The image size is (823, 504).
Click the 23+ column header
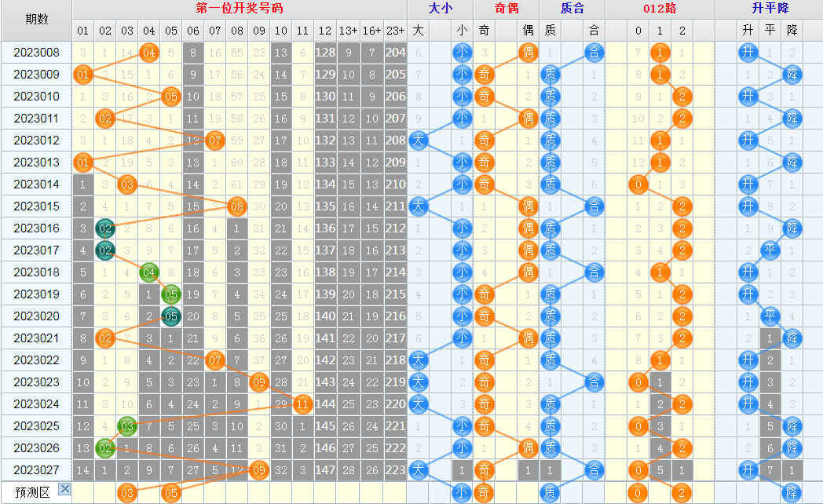point(395,31)
